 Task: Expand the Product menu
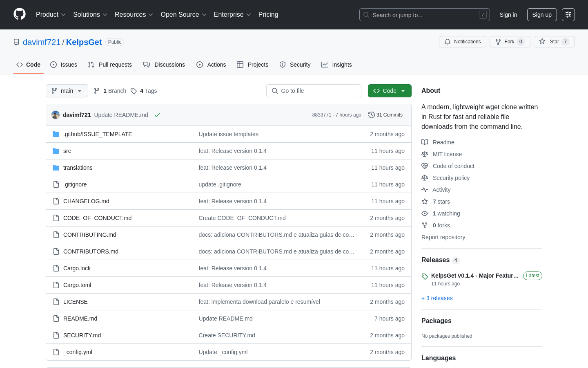(x=51, y=15)
